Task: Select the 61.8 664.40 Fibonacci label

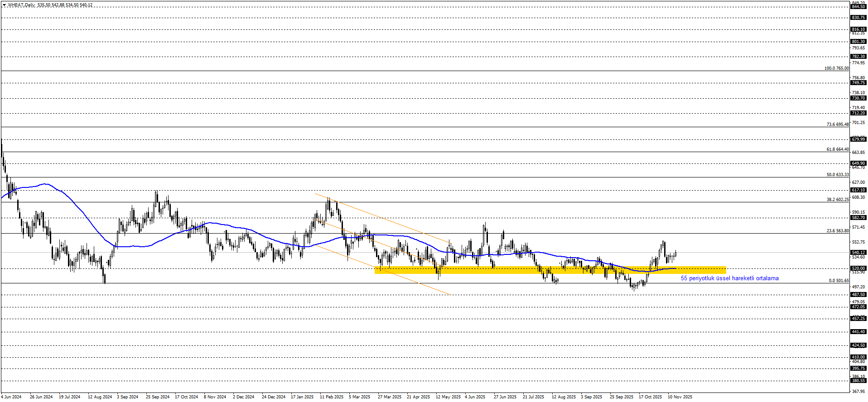Action: click(x=837, y=149)
